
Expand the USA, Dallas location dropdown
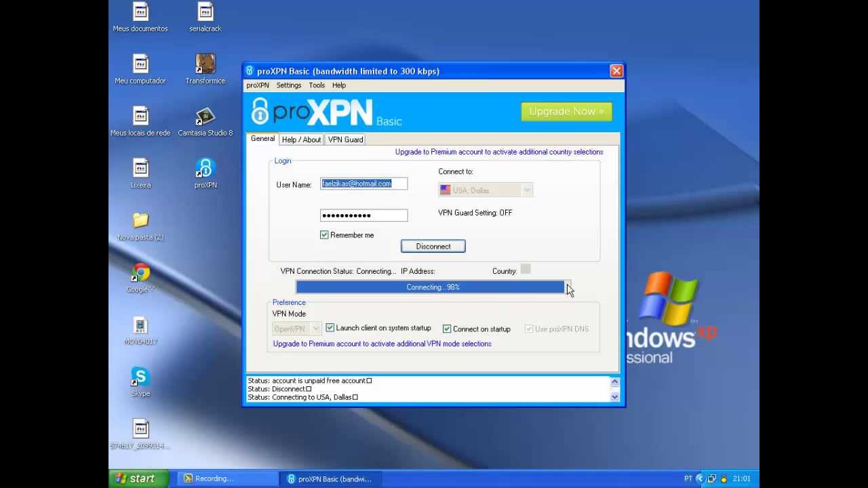[526, 190]
